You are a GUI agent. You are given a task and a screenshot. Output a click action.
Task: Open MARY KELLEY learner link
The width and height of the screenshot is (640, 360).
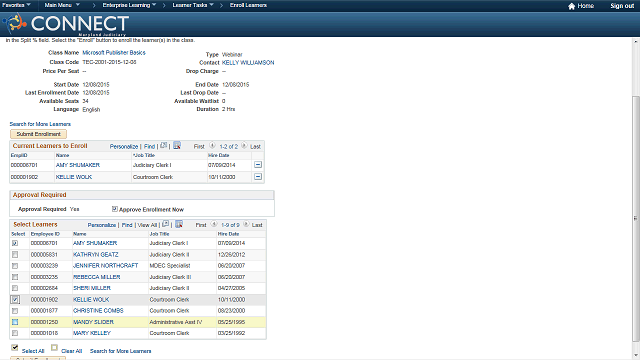(92, 333)
